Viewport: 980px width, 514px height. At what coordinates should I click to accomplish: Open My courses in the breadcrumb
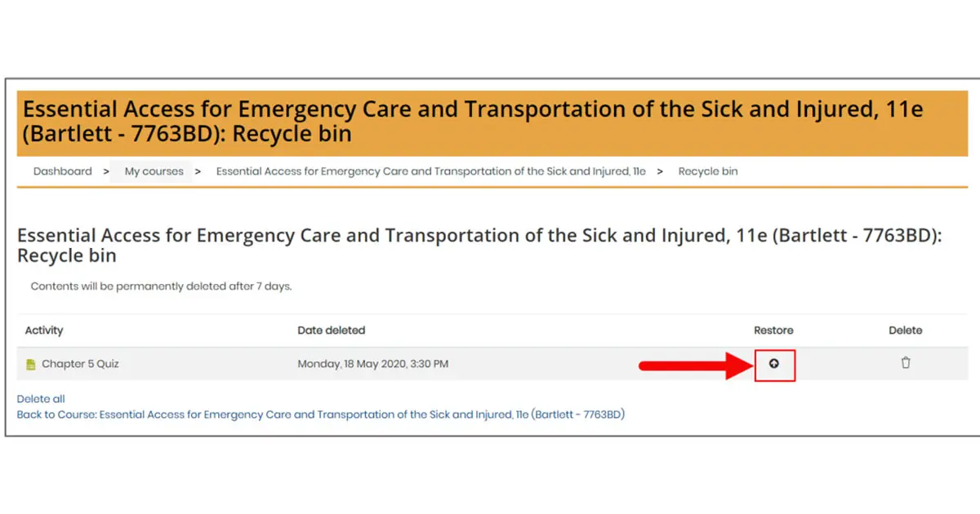(154, 171)
